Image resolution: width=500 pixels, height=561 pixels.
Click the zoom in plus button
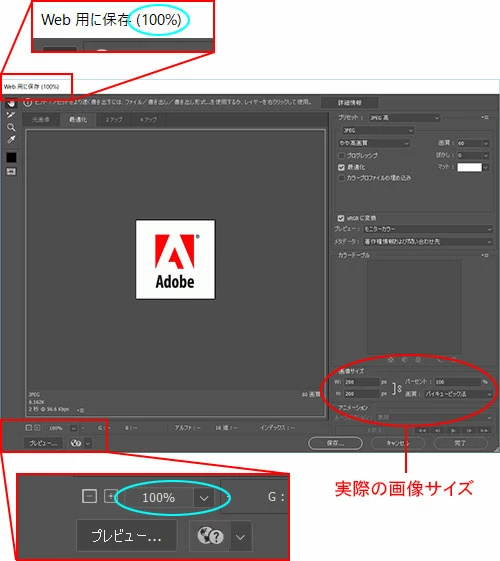pos(36,428)
